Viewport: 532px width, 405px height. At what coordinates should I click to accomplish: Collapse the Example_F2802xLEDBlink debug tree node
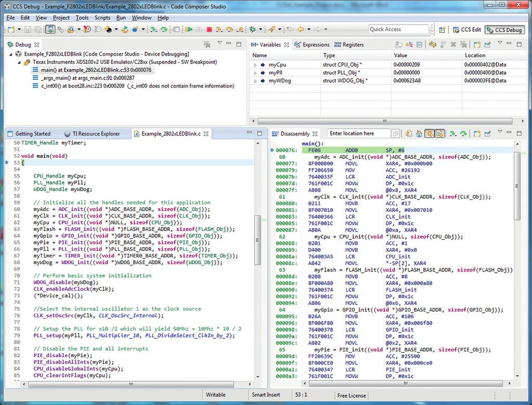point(11,55)
